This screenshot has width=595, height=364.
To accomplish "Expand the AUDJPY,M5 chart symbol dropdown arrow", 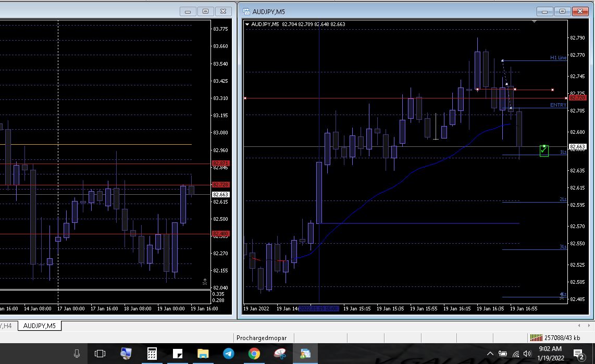I will point(247,24).
